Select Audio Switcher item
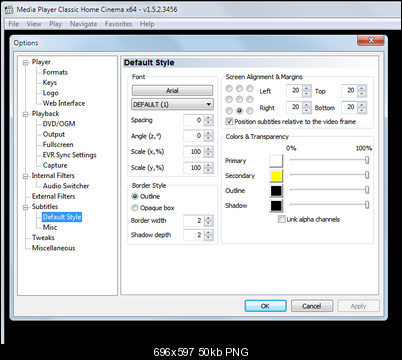 (66, 186)
